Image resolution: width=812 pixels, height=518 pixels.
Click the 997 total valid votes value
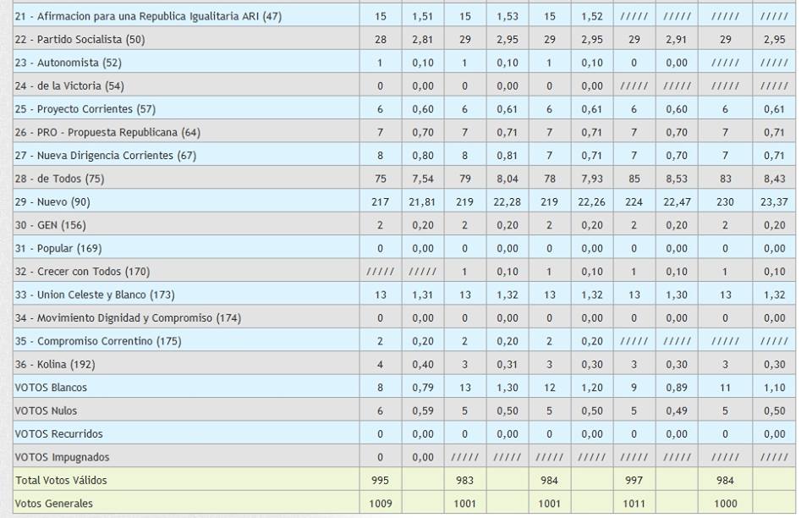coord(634,480)
